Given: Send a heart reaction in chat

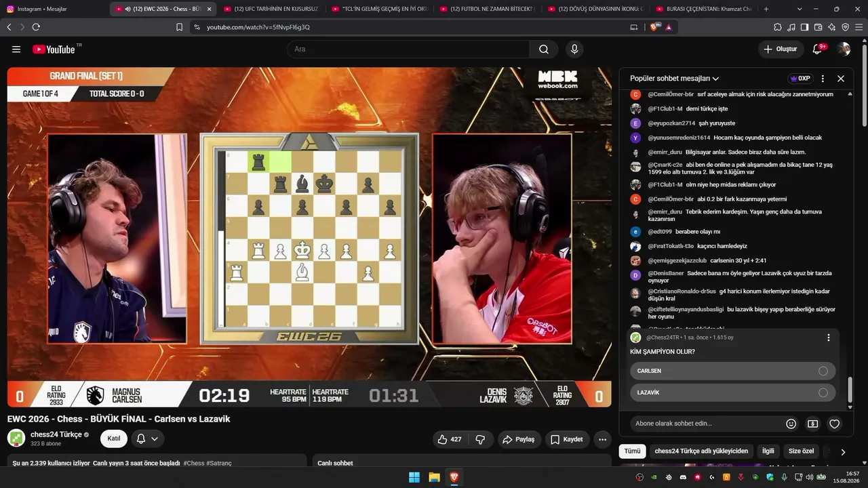Looking at the screenshot, I should click(835, 424).
